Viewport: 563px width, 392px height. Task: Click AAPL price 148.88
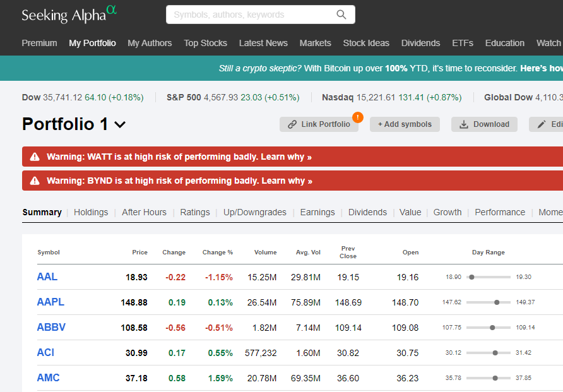coord(134,302)
